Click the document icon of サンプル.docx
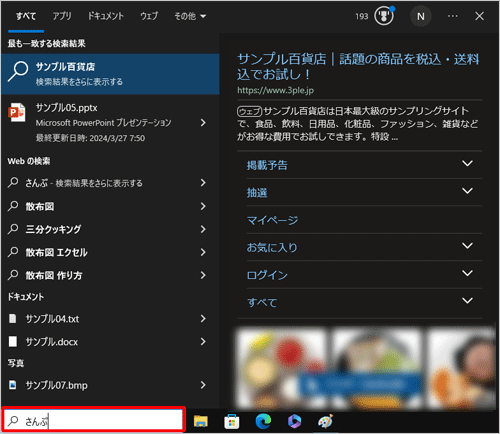This screenshot has height=434, width=500. 13,341
